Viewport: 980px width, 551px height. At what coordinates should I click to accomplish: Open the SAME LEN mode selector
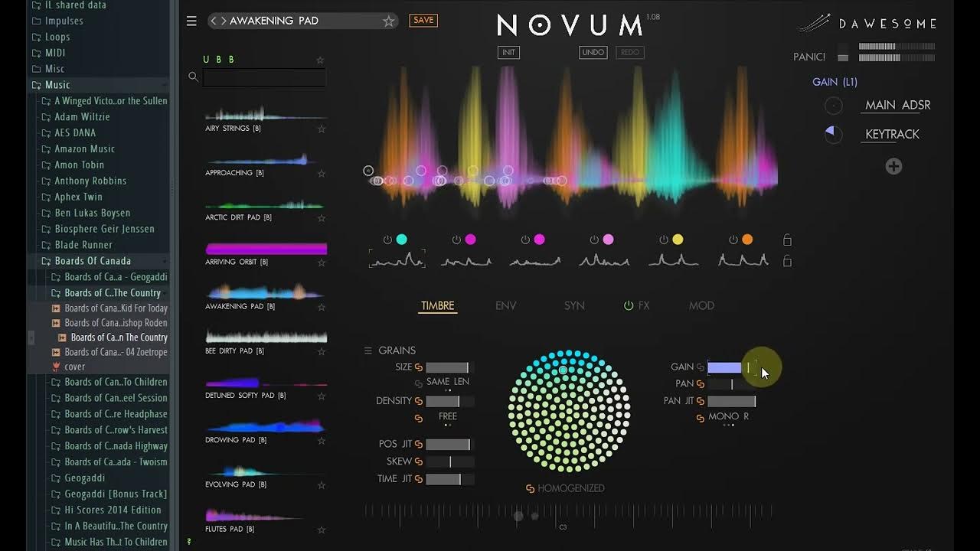tap(447, 382)
